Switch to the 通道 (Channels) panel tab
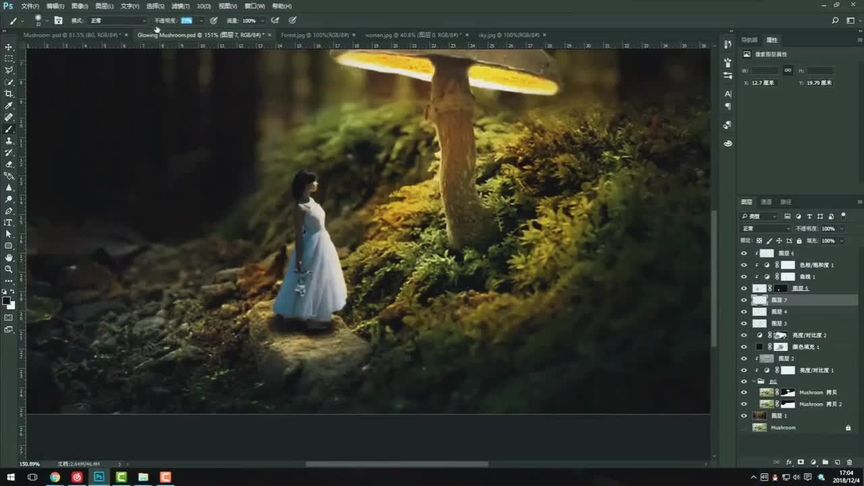The height and width of the screenshot is (486, 864). pos(766,202)
